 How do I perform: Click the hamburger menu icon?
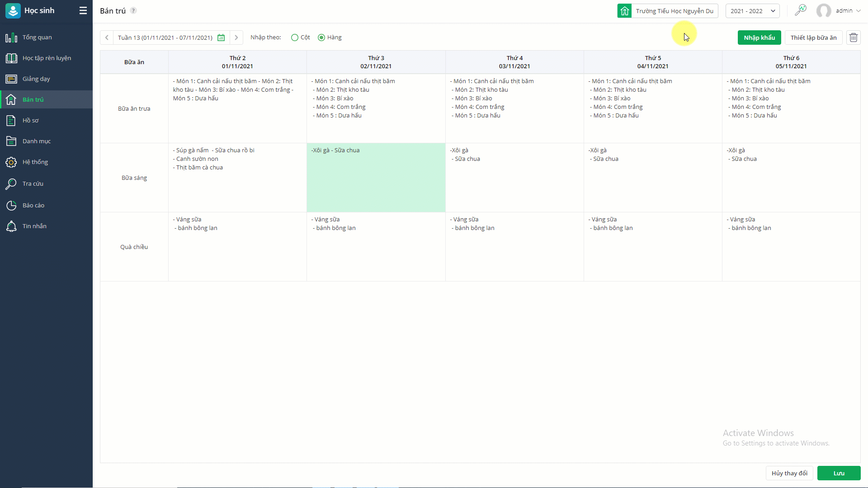coord(83,10)
